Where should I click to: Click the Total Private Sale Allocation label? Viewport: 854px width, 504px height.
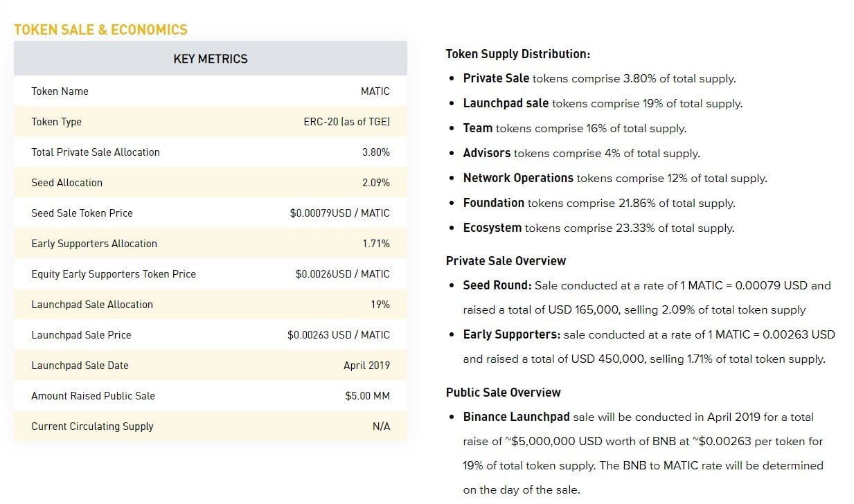point(96,152)
